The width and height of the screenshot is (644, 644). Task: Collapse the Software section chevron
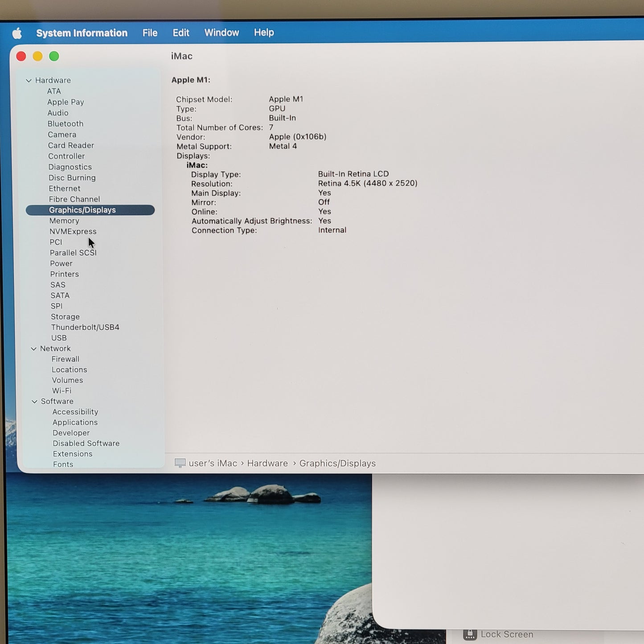click(34, 402)
